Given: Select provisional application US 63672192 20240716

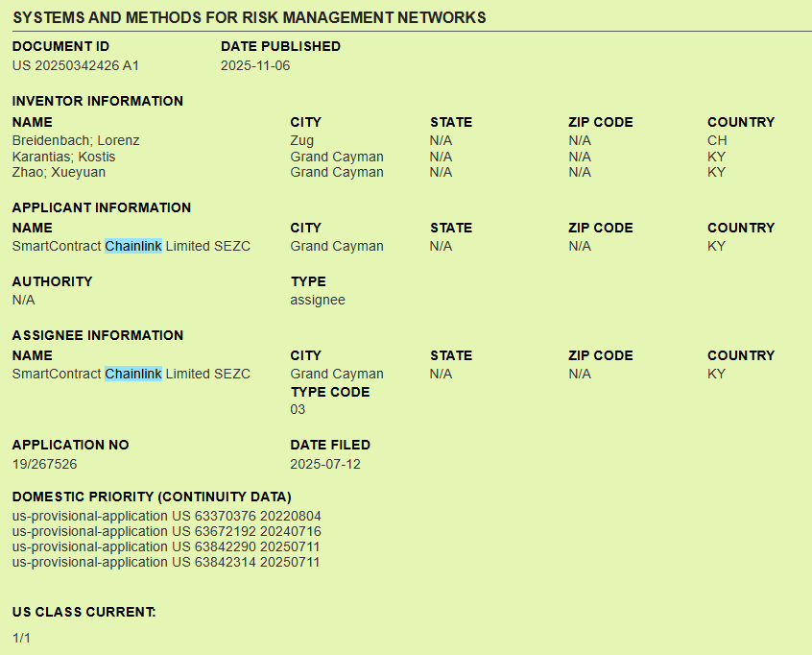Looking at the screenshot, I should (x=166, y=531).
